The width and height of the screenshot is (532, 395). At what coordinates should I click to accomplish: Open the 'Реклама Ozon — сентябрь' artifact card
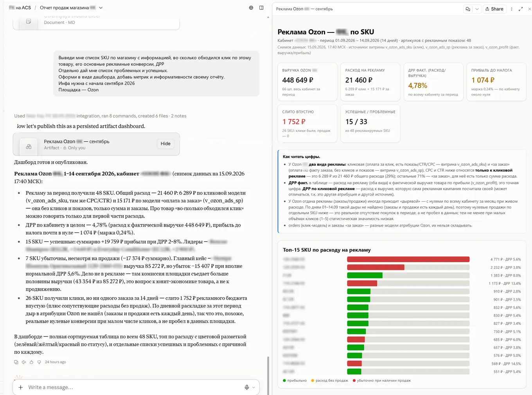(96, 144)
